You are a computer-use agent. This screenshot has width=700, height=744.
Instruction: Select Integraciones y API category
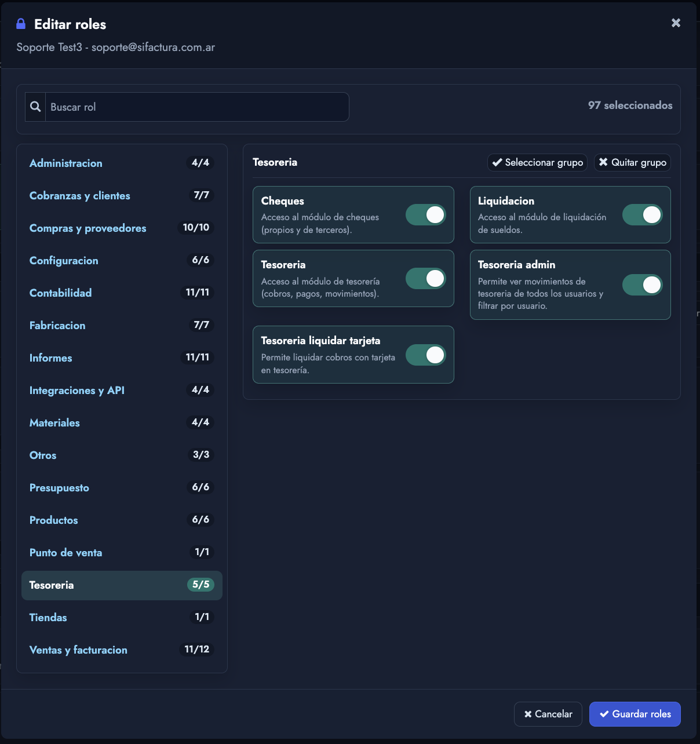(x=122, y=390)
